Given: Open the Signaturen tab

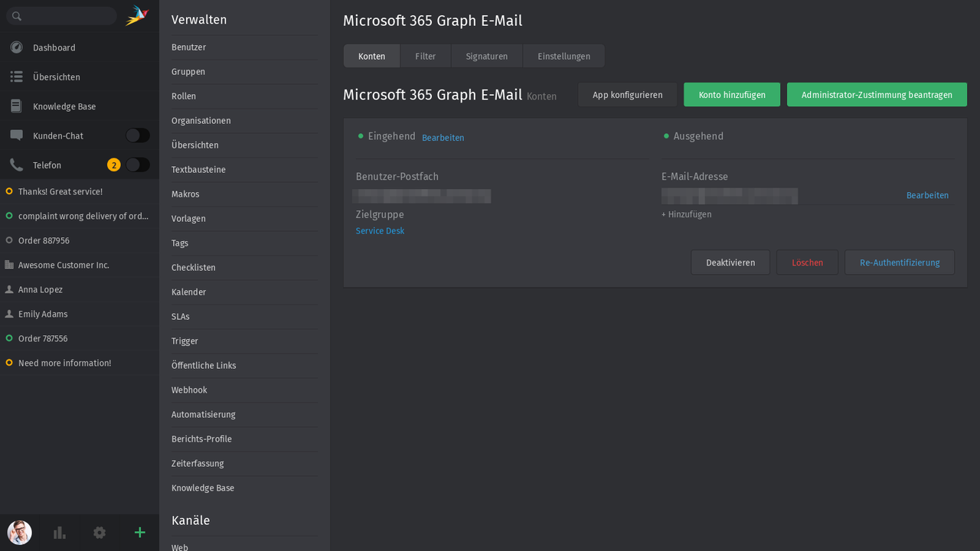Looking at the screenshot, I should [486, 55].
